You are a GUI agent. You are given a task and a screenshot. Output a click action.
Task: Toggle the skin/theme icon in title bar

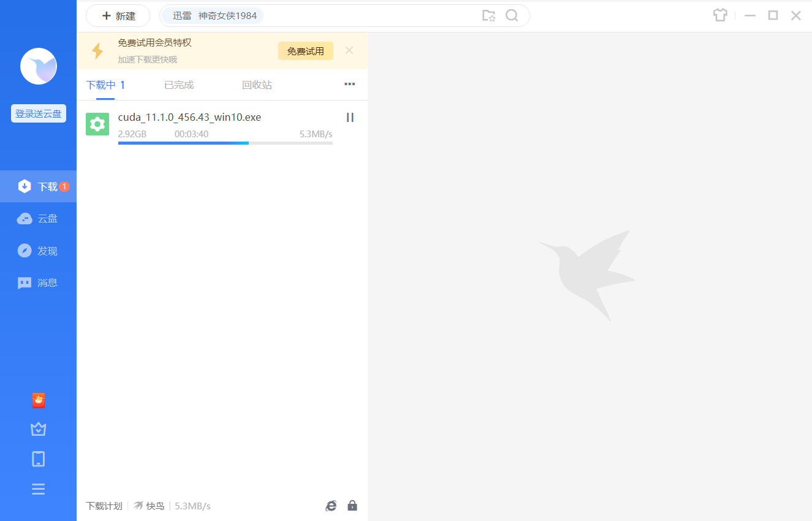[719, 15]
